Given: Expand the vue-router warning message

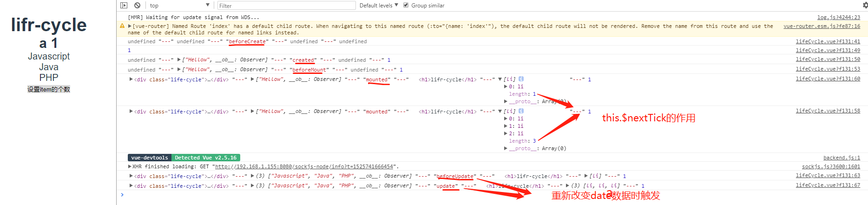Looking at the screenshot, I should coord(130,26).
